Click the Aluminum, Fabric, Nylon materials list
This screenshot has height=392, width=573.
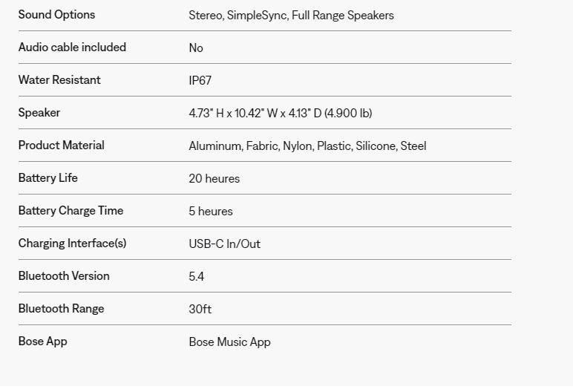pos(307,146)
